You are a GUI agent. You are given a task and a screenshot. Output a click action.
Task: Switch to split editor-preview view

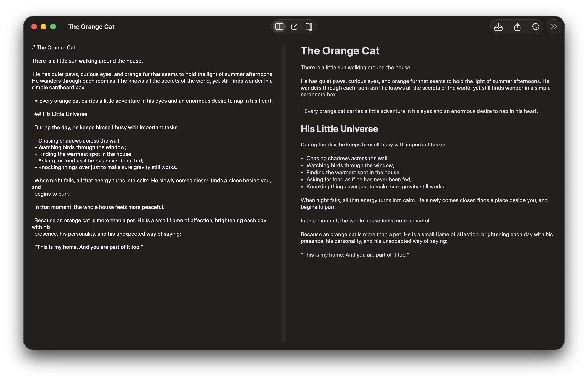tap(279, 26)
